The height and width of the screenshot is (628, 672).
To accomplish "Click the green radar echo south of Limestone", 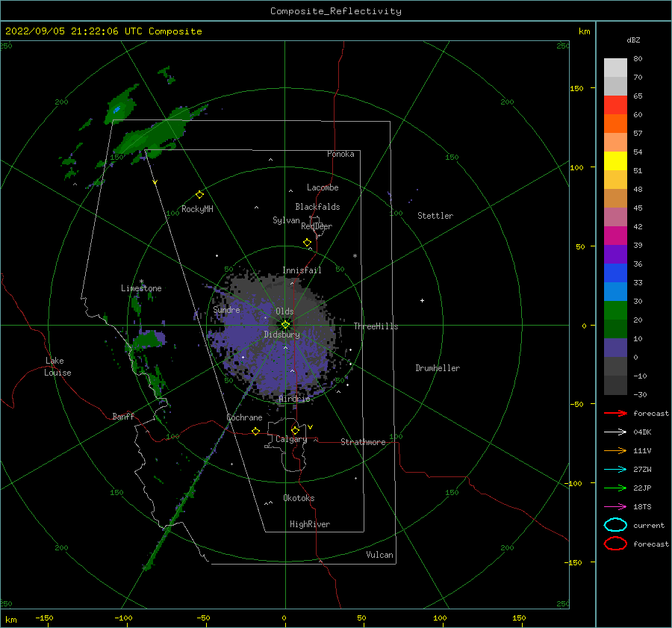I will coord(149,339).
